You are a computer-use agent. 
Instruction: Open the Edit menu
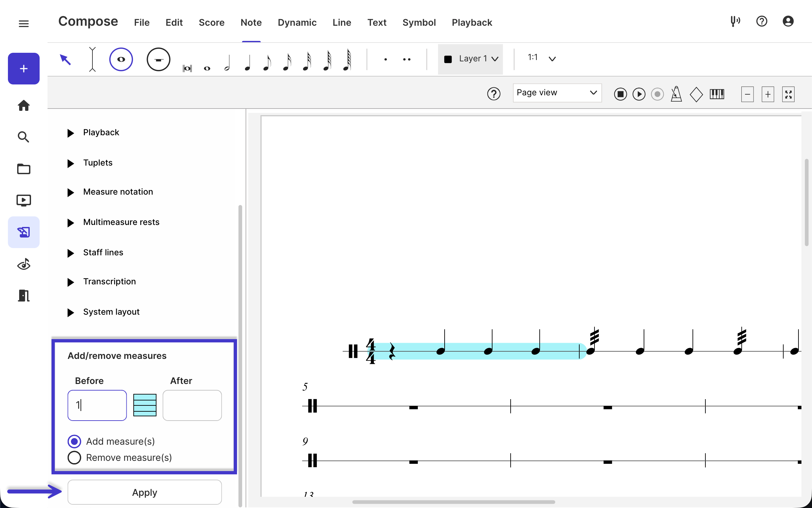174,22
